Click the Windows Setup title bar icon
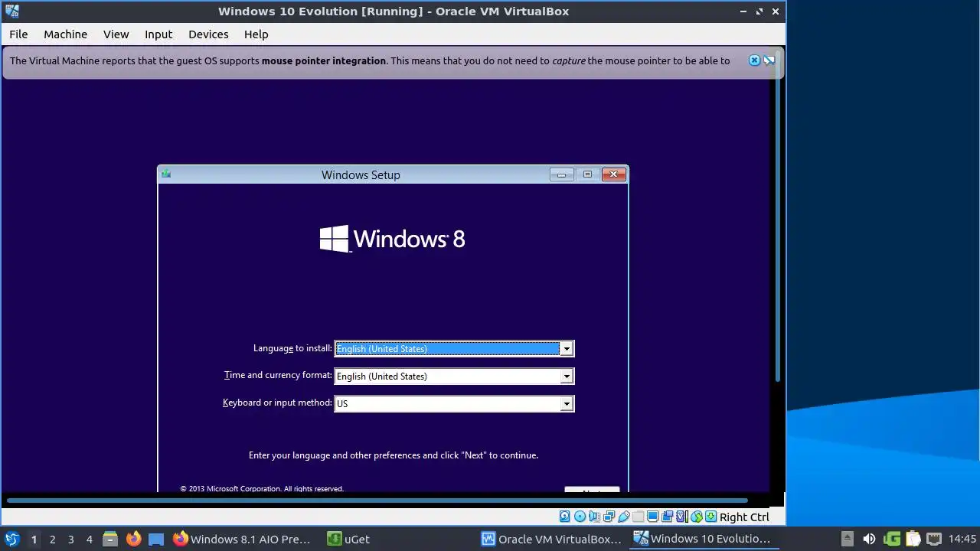980x551 pixels. 166,174
